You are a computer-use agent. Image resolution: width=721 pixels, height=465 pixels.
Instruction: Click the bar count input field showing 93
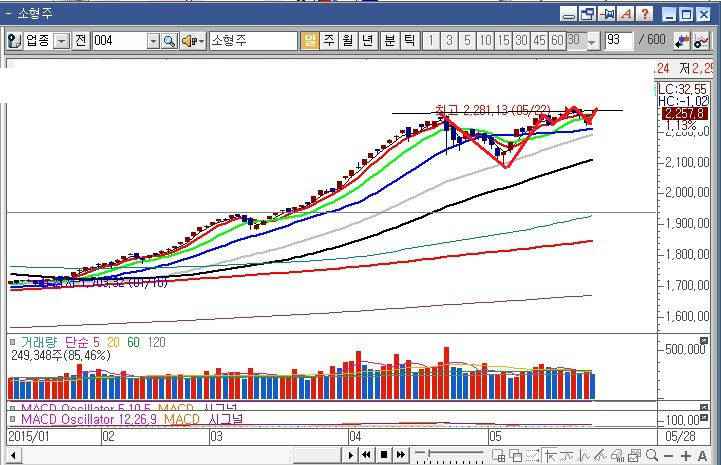click(x=618, y=41)
